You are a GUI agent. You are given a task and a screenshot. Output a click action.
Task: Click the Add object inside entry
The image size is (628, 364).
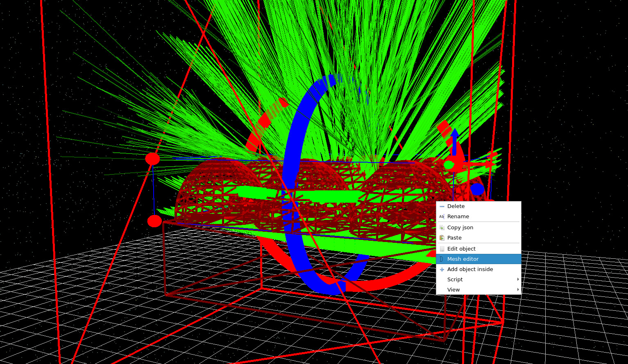[470, 269]
